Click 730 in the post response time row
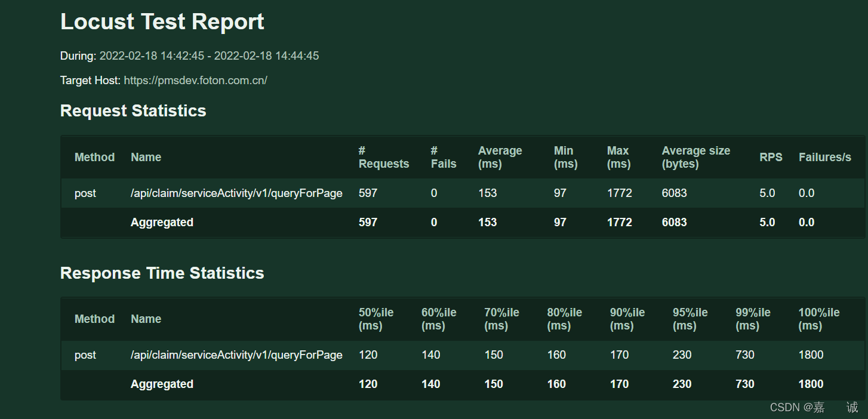This screenshot has height=419, width=868. [x=745, y=355]
